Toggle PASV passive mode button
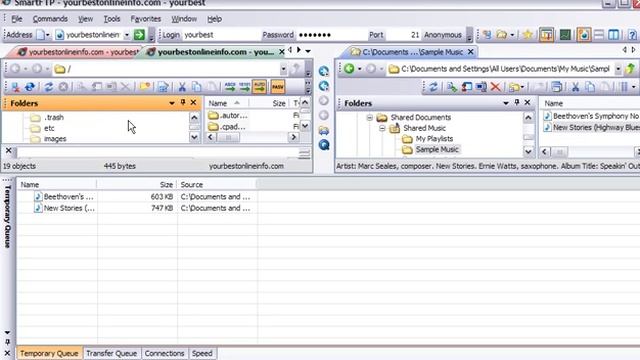This screenshot has width=640, height=360. click(278, 87)
